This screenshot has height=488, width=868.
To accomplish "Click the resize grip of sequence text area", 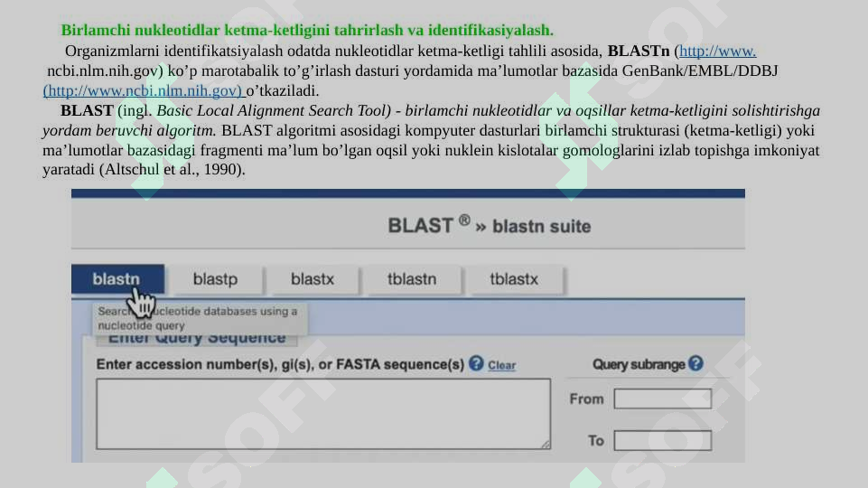I will click(x=546, y=444).
